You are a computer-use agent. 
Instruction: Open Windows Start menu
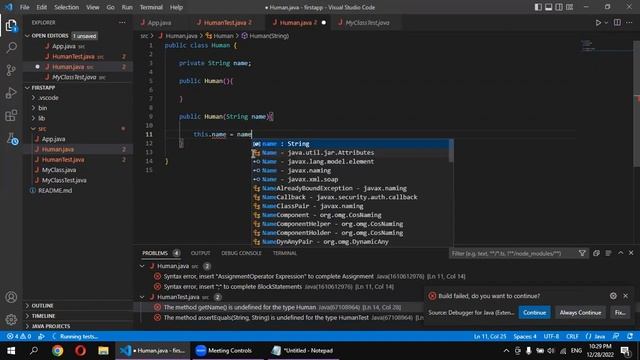point(11,350)
